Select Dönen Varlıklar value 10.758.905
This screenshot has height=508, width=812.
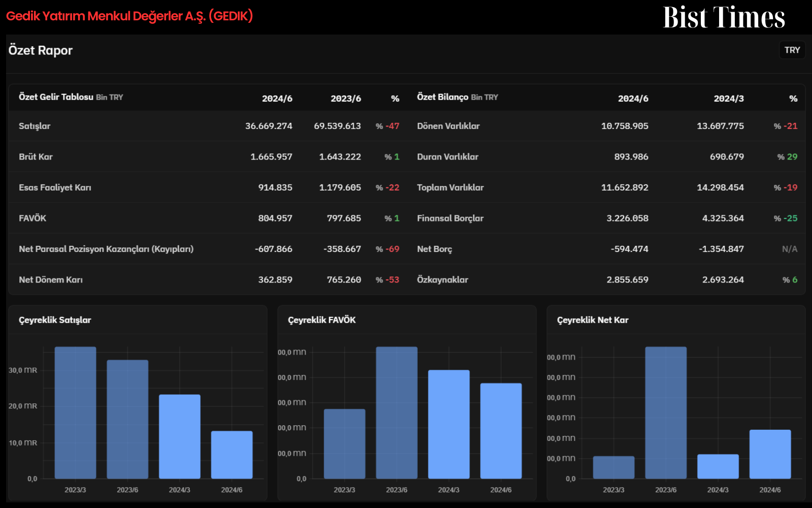click(x=625, y=126)
